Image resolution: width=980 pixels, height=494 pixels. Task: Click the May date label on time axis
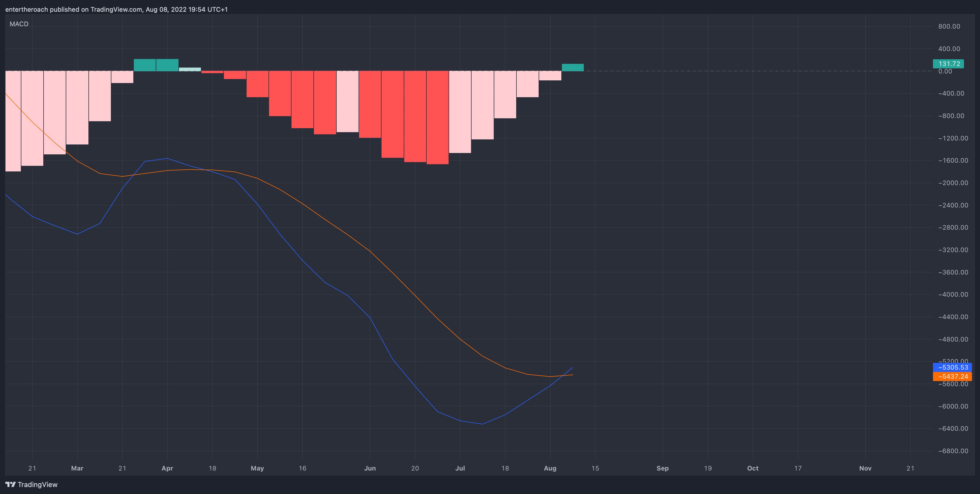coord(257,468)
